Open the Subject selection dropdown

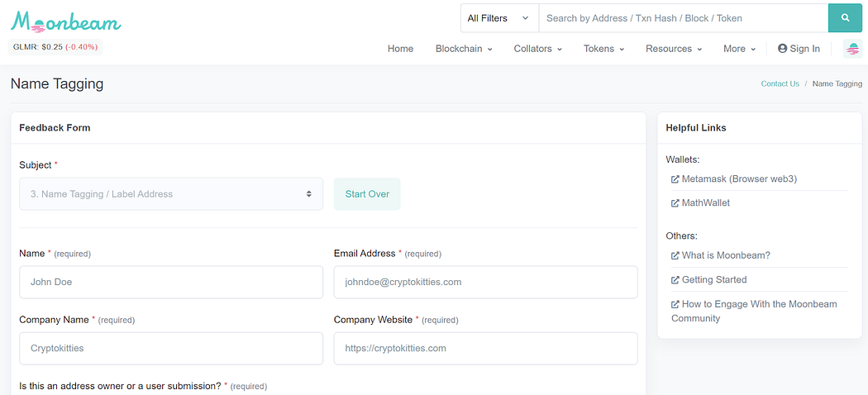coord(171,194)
